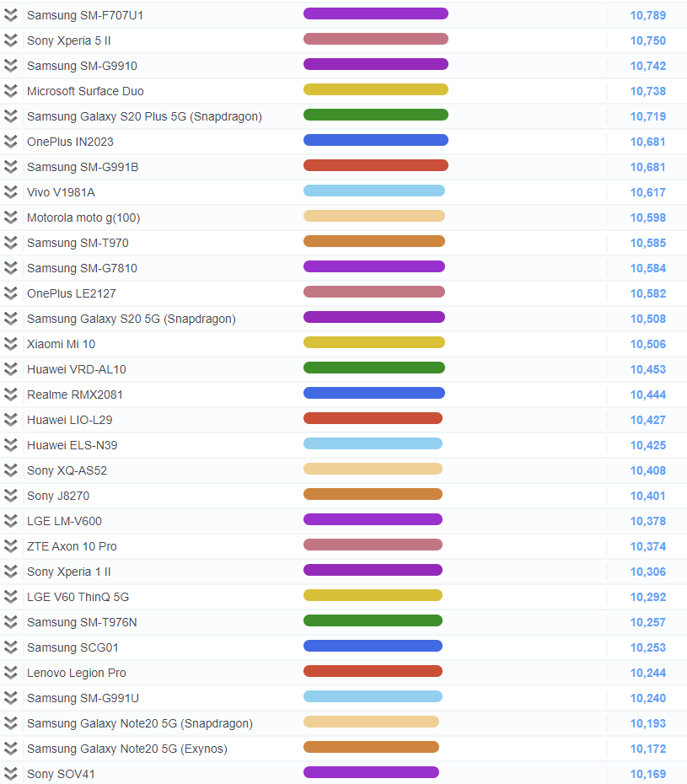The width and height of the screenshot is (687, 784).
Task: Open Samsung Galaxy Note20 5G (Snapdragon) link
Action: click(140, 723)
